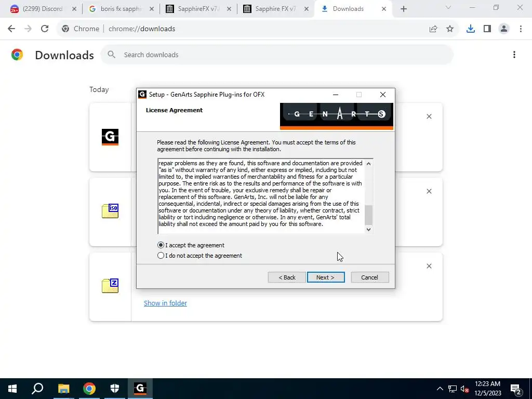This screenshot has width=532, height=399.
Task: Bookmark this page with the star icon
Action: 450,29
